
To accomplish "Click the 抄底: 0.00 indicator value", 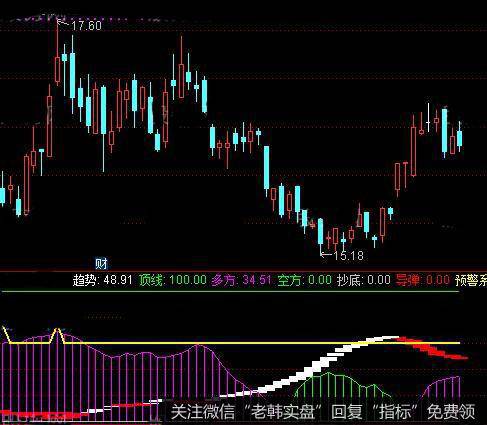I will tap(363, 280).
